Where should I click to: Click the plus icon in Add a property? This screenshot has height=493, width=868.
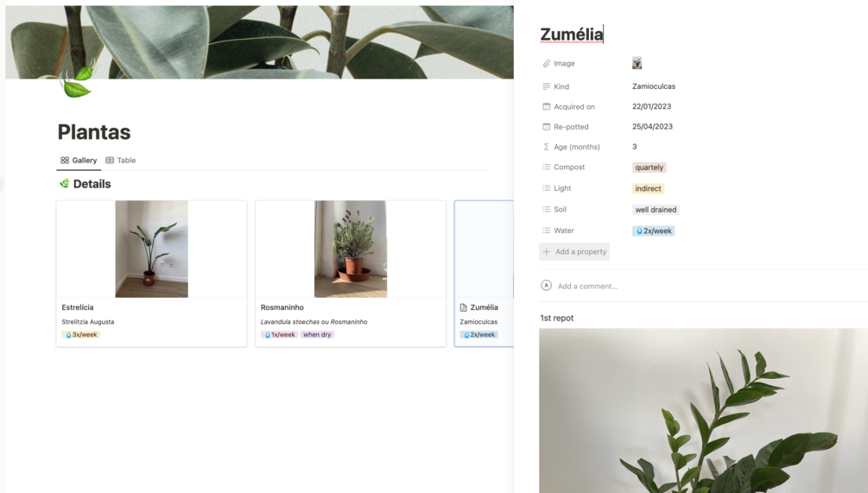[x=547, y=252]
